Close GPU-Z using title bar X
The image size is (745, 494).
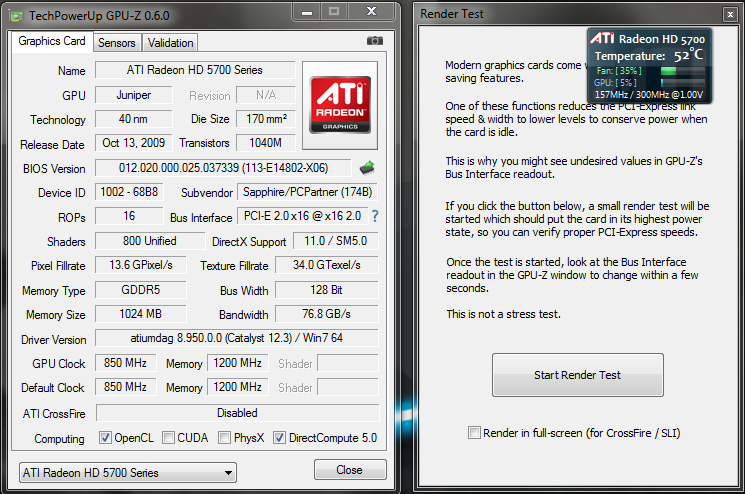[372, 11]
